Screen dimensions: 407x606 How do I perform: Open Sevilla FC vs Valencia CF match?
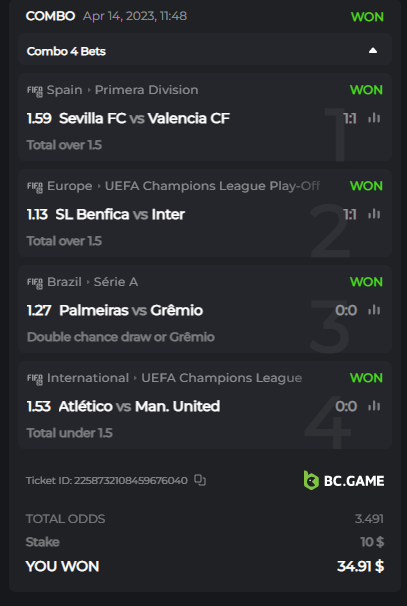point(144,118)
